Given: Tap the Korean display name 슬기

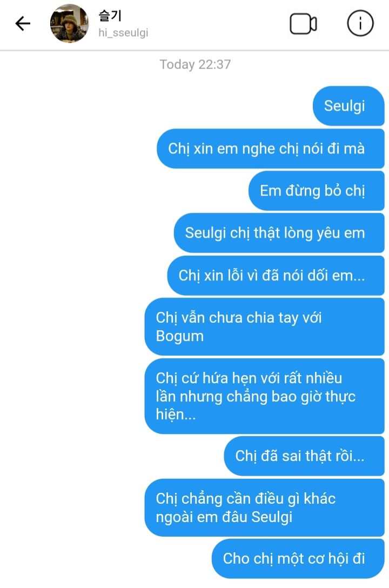Looking at the screenshot, I should [110, 16].
